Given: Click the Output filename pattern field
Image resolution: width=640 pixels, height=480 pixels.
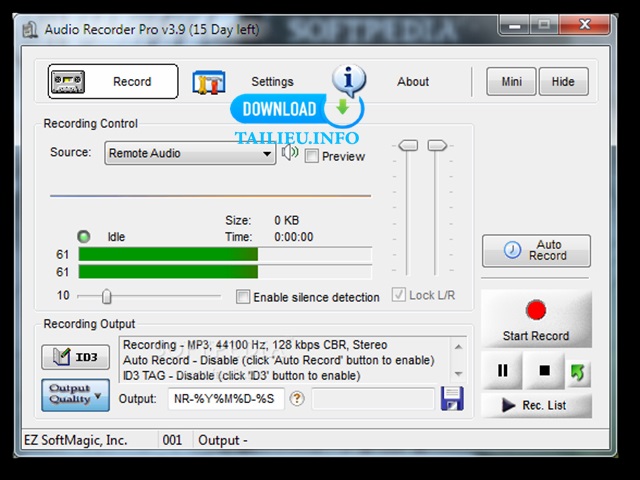Looking at the screenshot, I should pyautogui.click(x=226, y=398).
